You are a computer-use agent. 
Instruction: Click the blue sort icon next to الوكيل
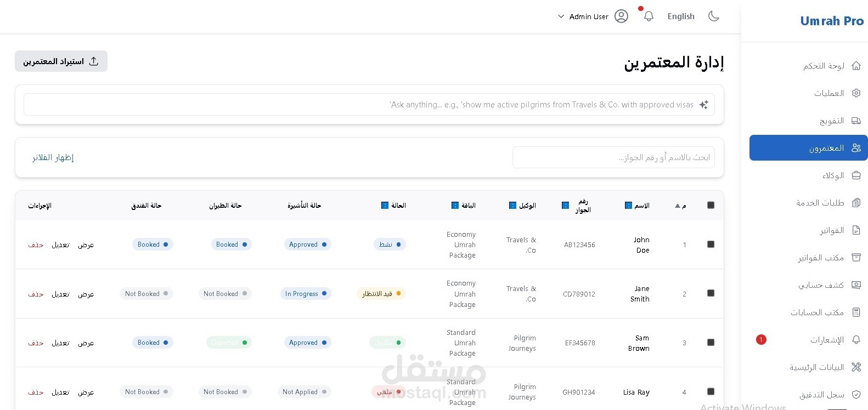(x=512, y=206)
